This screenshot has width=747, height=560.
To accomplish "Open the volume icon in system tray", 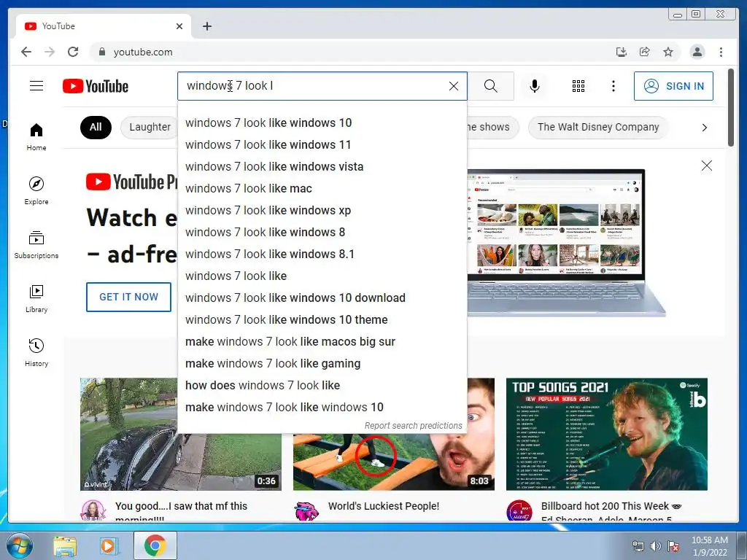I will (656, 546).
